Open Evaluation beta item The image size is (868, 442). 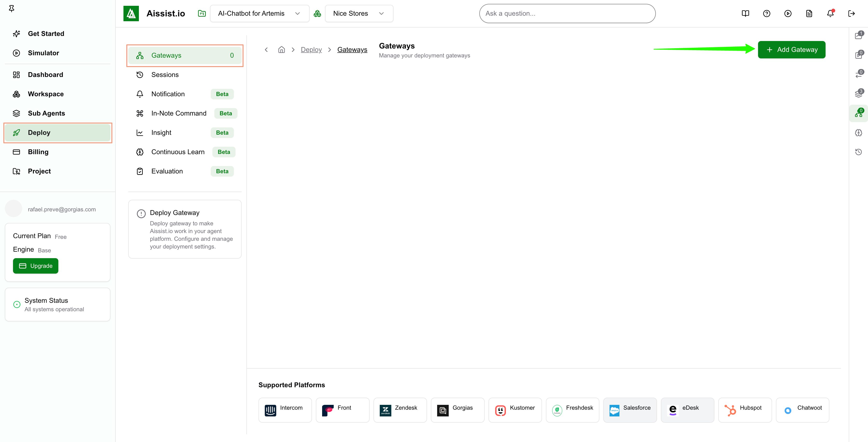[x=185, y=171]
